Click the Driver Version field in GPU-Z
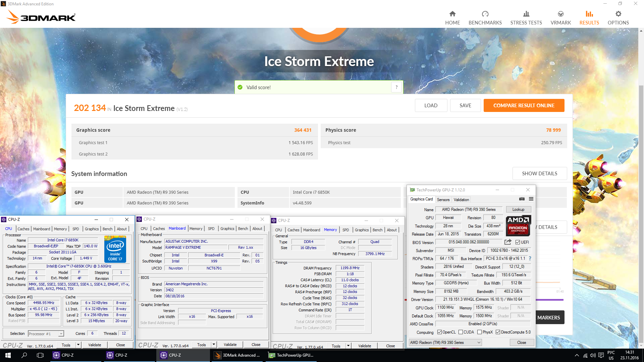Viewport: 644px width, 362px height. [x=483, y=300]
